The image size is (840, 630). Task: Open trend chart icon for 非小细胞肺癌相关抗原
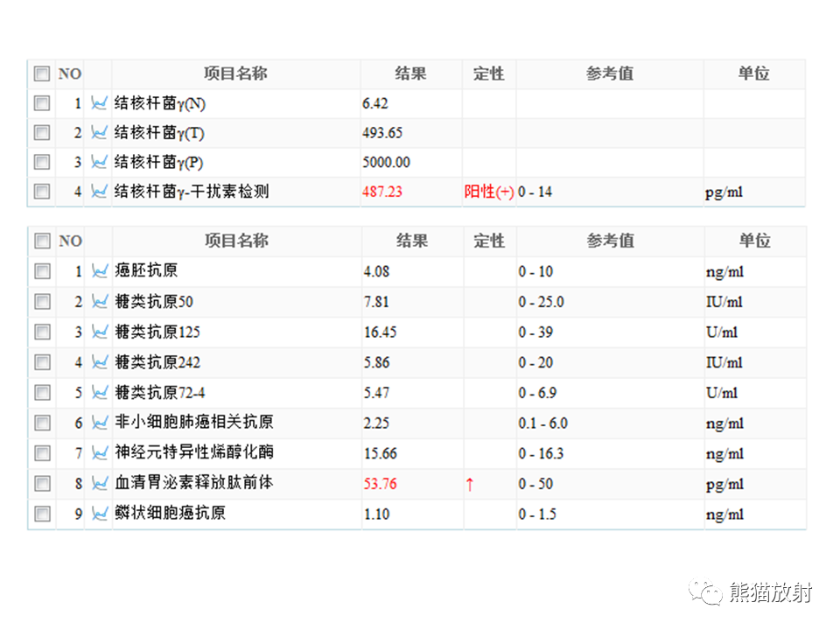tap(100, 423)
